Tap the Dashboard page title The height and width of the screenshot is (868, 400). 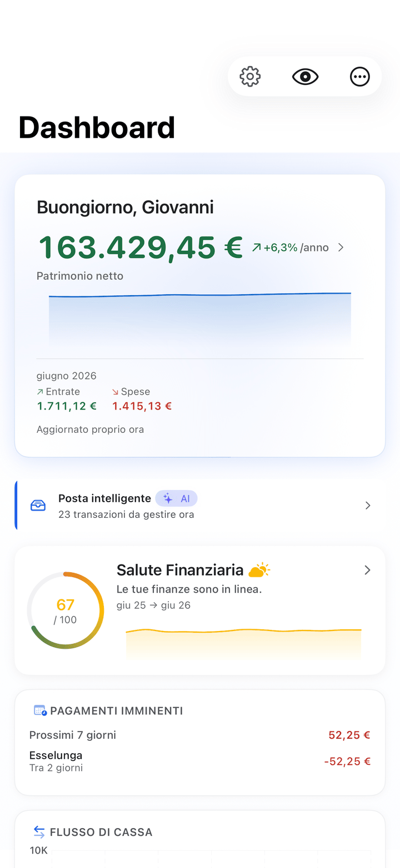(x=97, y=128)
